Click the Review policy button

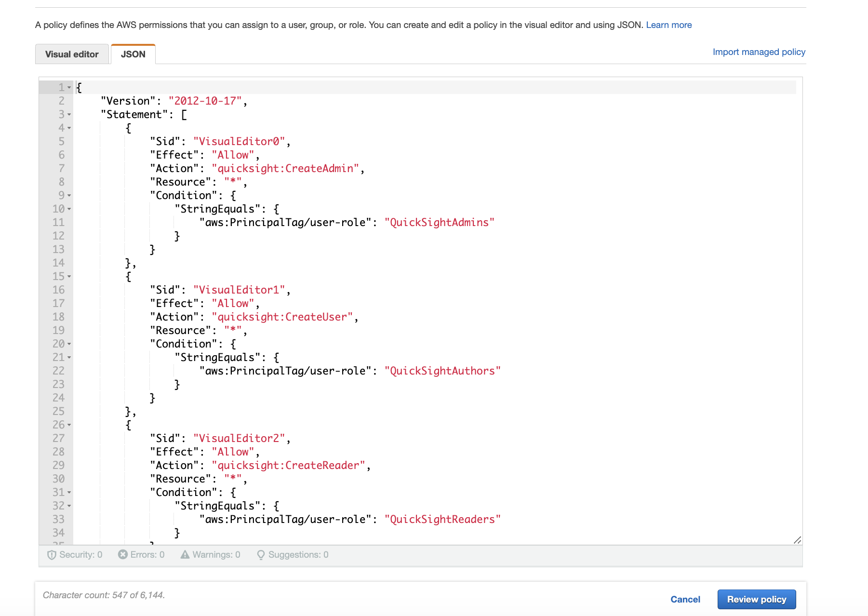click(x=756, y=599)
